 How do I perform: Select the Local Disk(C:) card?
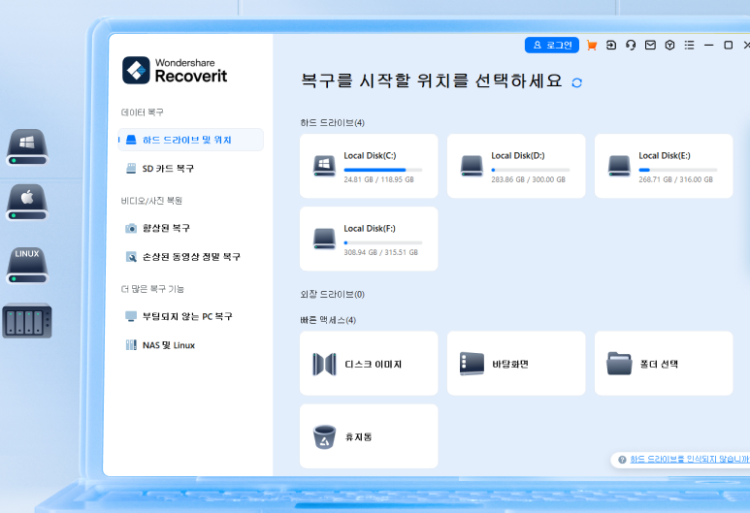tap(369, 166)
